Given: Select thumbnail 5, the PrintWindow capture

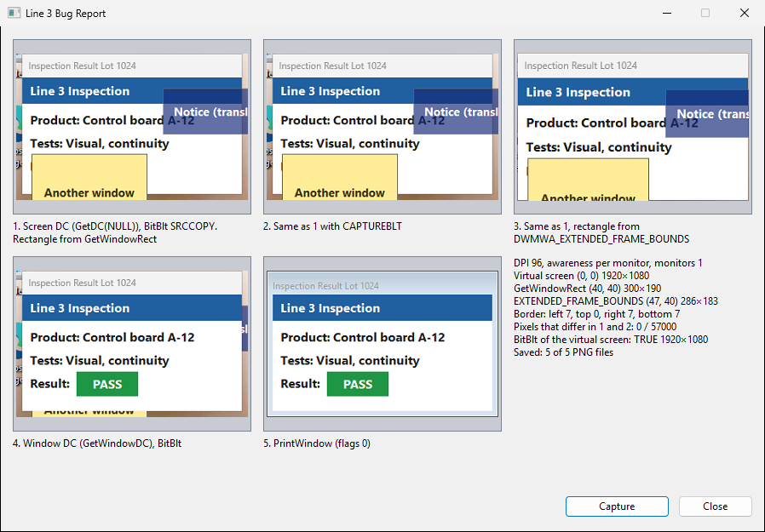Looking at the screenshot, I should [382, 344].
